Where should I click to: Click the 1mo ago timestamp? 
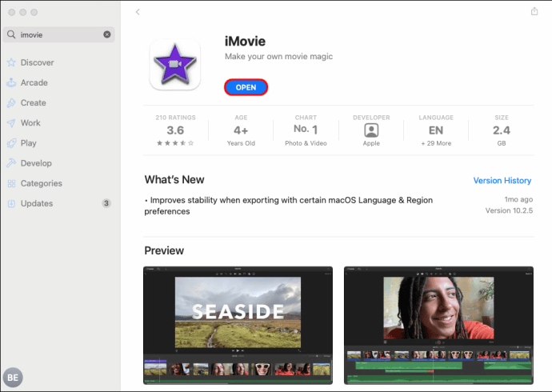(x=518, y=199)
